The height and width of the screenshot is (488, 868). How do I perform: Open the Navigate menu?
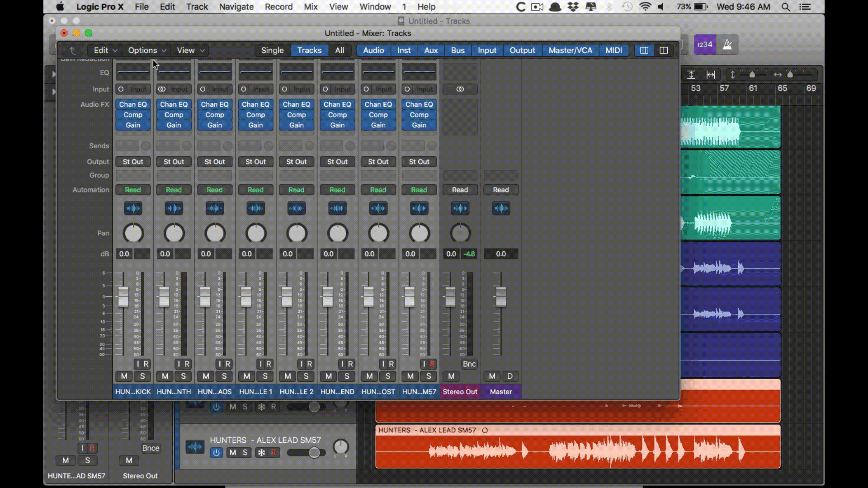[236, 7]
